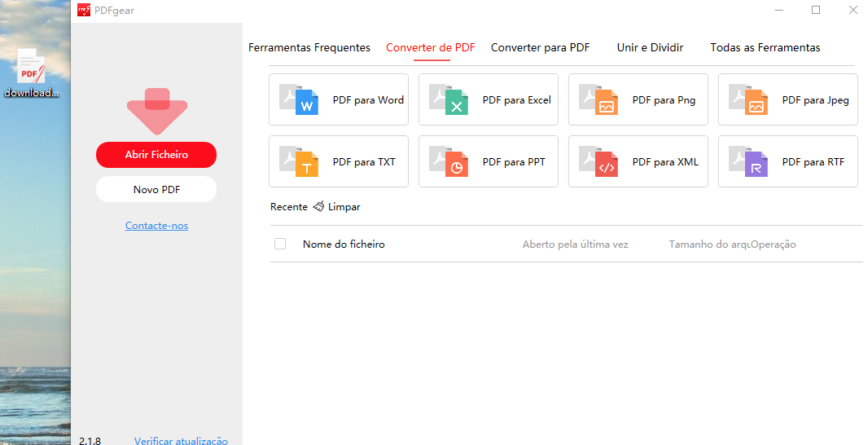Viewport: 868px width, 445px height.
Task: Click the PDF para Jpeg label
Action: (x=815, y=100)
